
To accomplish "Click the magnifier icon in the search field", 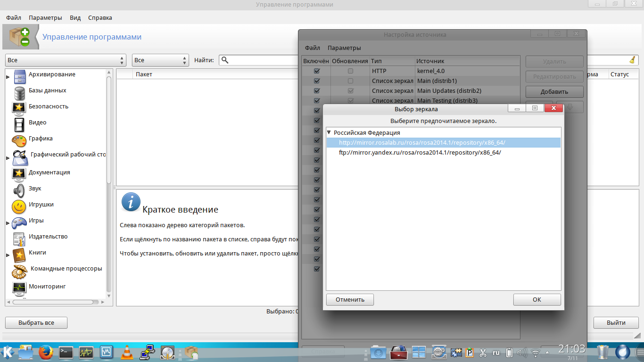I will click(225, 60).
